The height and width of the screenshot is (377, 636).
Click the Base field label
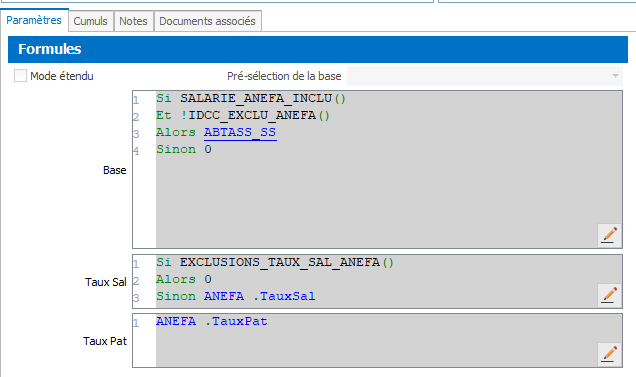click(x=114, y=170)
